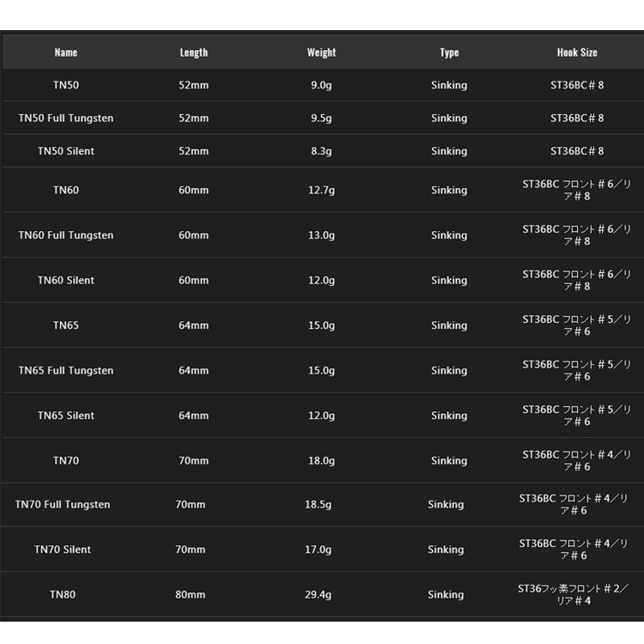Click the 18.5g weight value
The image size is (644, 644).
coord(318,505)
